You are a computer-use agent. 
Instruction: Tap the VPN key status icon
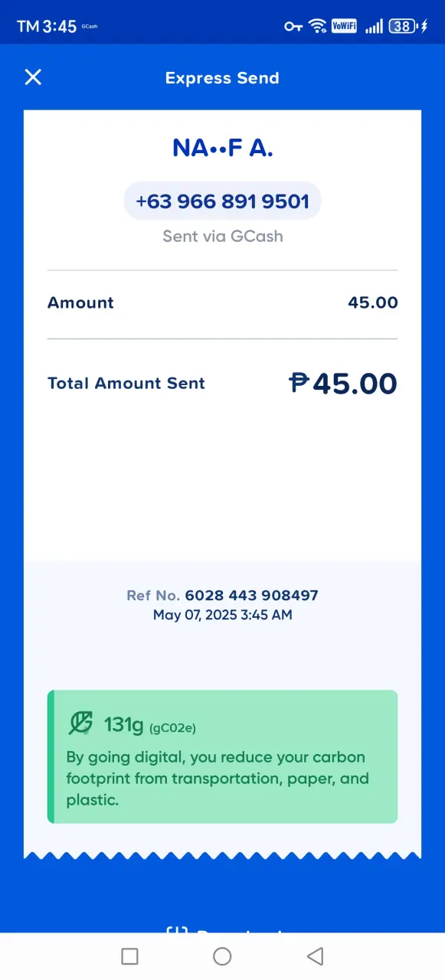[x=293, y=26]
